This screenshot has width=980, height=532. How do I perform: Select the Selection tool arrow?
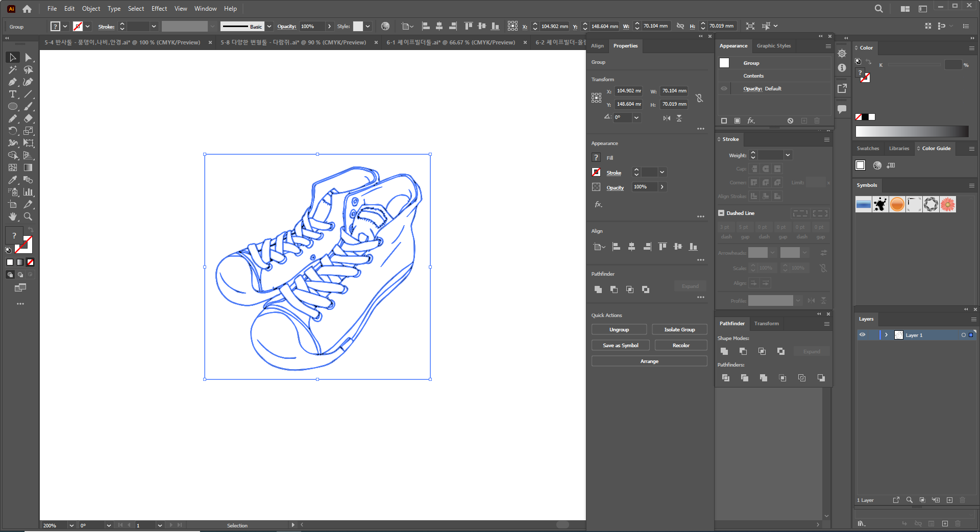coord(13,57)
